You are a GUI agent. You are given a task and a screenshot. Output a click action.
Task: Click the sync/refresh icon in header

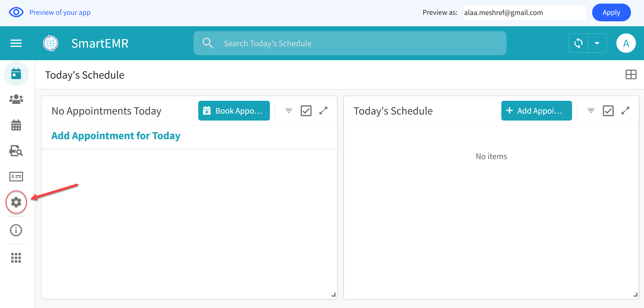578,43
